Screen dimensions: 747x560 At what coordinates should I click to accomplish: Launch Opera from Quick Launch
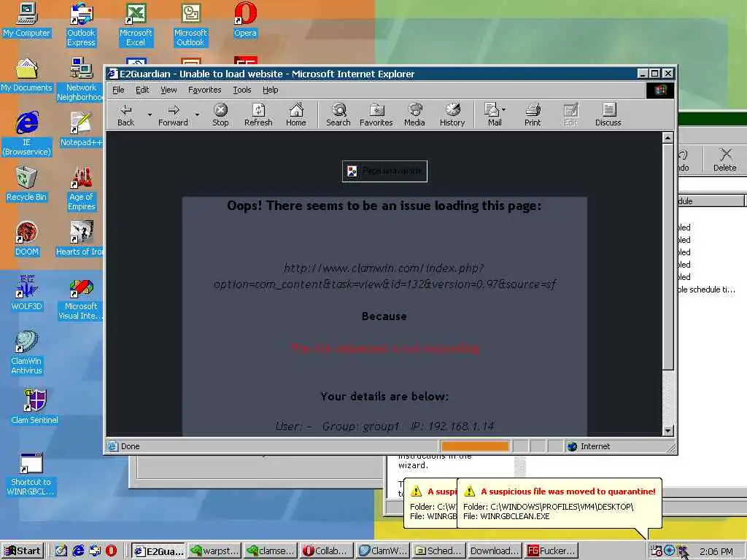click(x=111, y=551)
